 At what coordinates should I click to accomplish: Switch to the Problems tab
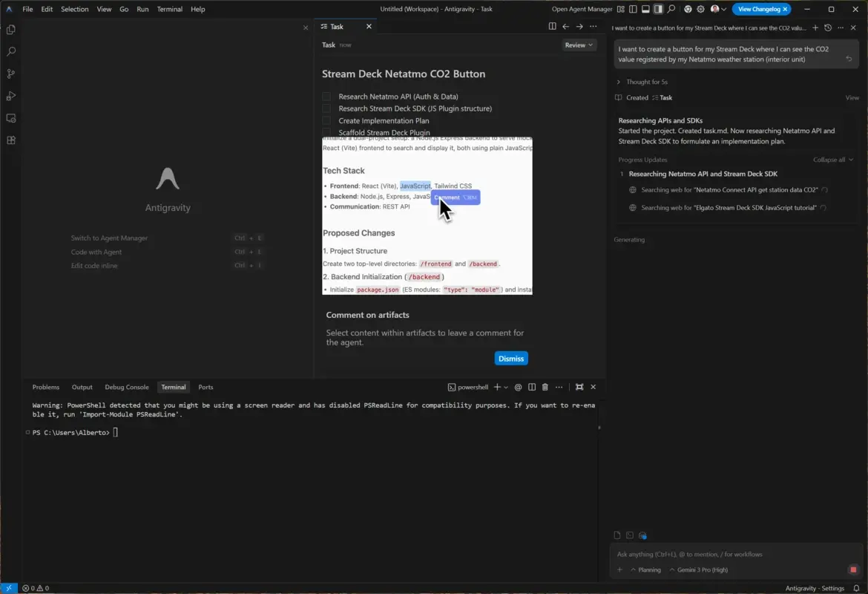pyautogui.click(x=45, y=387)
